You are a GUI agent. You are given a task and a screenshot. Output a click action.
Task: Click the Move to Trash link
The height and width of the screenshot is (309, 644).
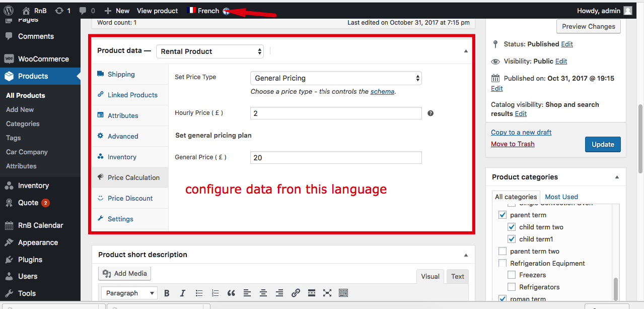(x=513, y=144)
